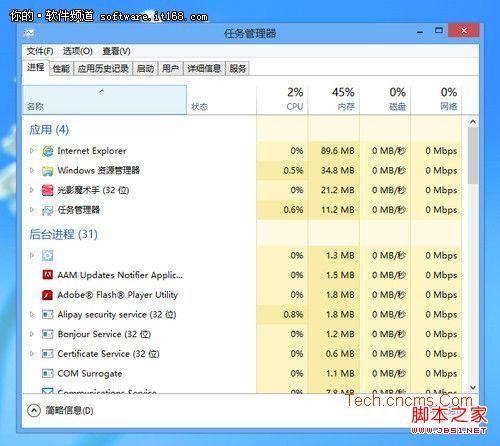Screen dimensions: 500x446
Task: Click the 后台进程 (31) group heading
Action: [63, 234]
